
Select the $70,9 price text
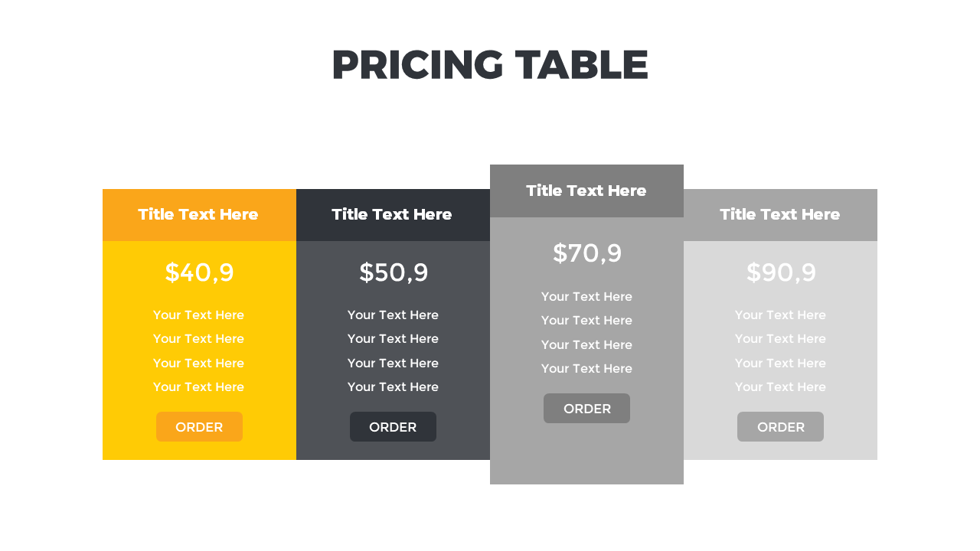tap(587, 253)
